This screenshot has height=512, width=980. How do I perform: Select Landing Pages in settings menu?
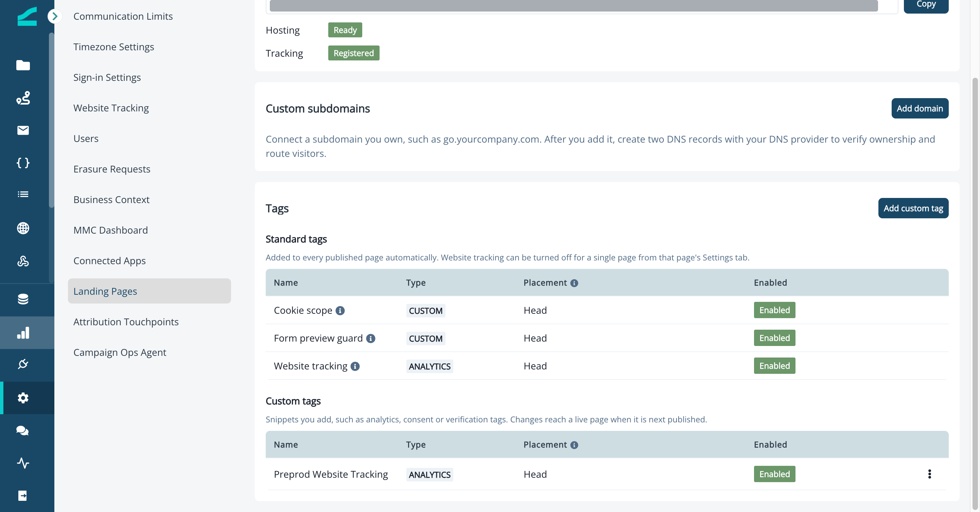point(149,291)
